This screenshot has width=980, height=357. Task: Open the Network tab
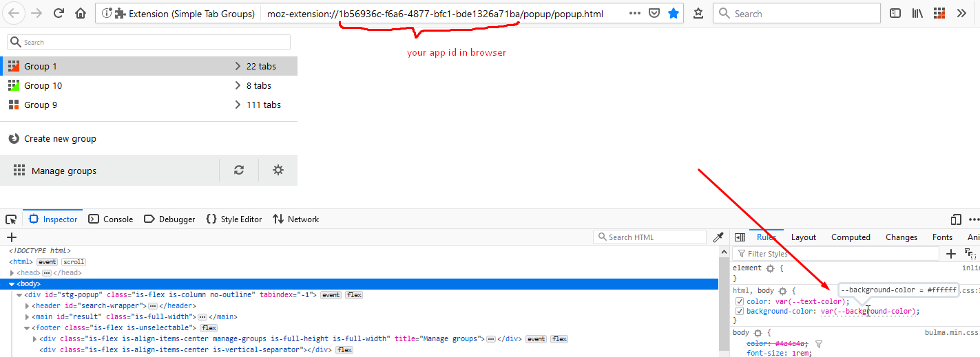(x=296, y=219)
